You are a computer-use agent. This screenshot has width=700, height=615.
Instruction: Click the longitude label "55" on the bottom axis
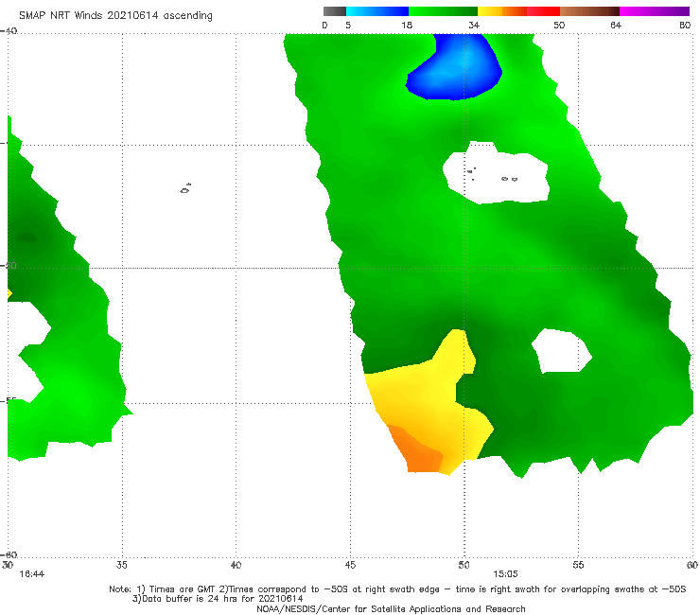578,565
